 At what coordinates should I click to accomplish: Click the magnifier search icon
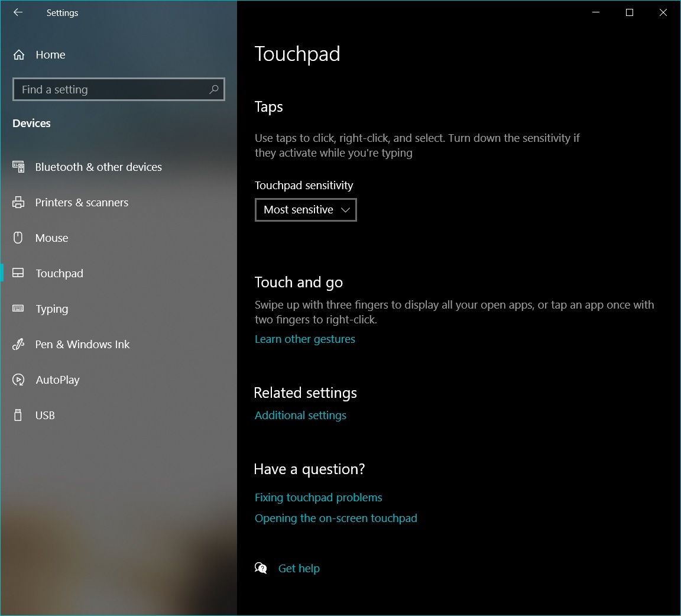(x=213, y=89)
